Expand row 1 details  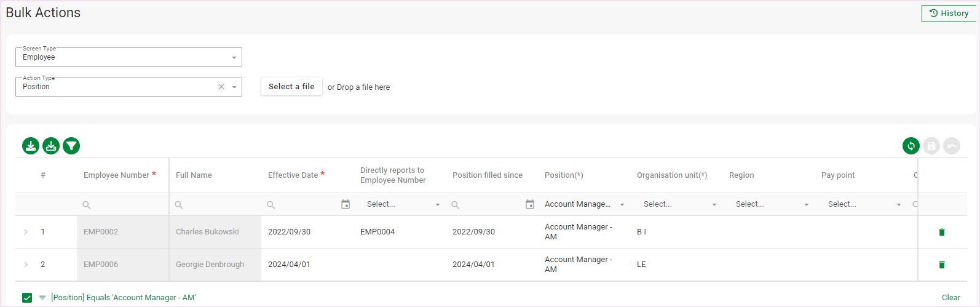tap(26, 232)
